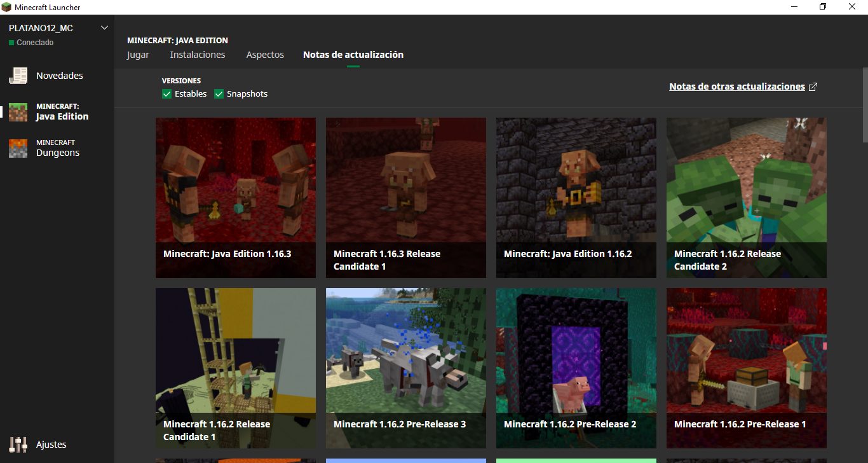Select the Notas de actualización tab
868x463 pixels.
click(353, 55)
